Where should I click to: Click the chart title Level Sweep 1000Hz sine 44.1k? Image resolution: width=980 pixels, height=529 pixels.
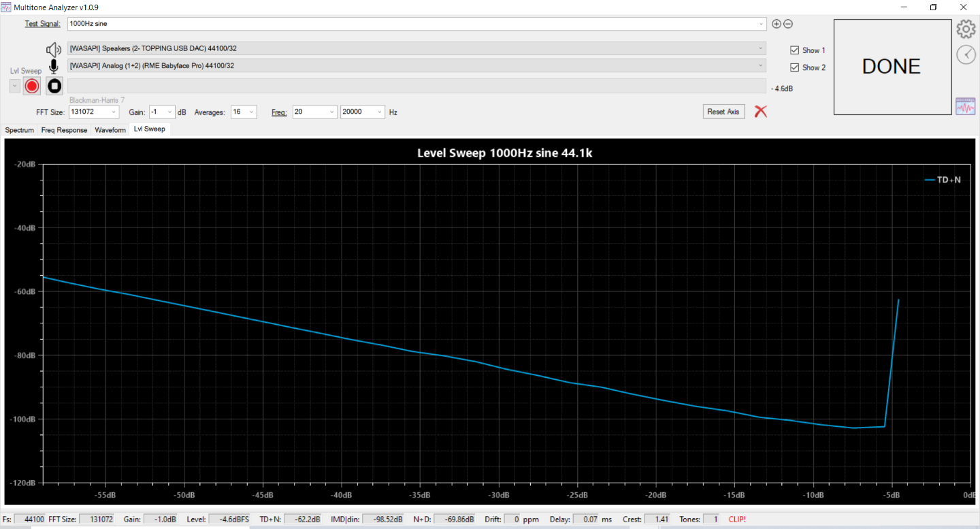point(505,153)
